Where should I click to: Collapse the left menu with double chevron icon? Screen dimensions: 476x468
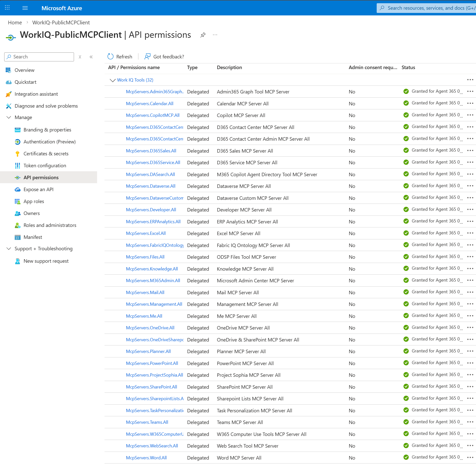coord(91,57)
